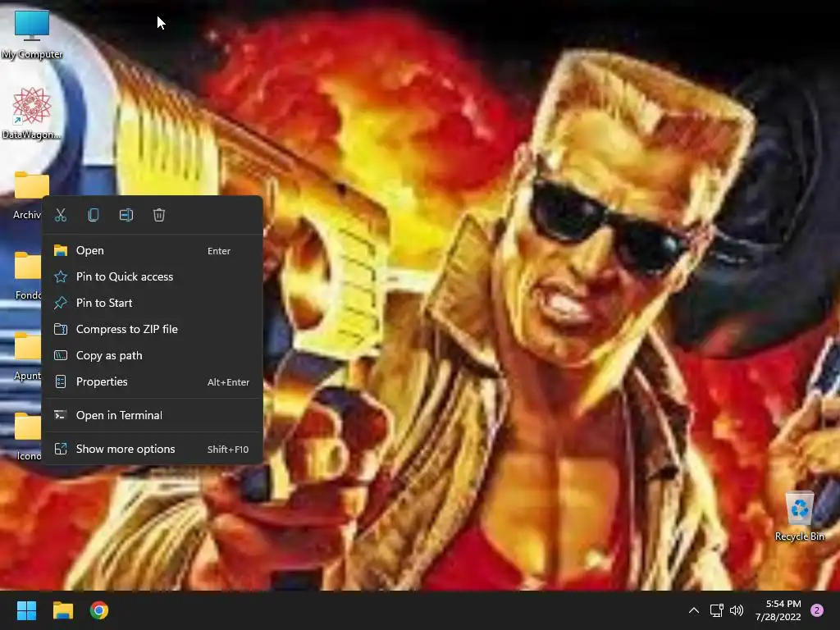Viewport: 840px width, 630px height.
Task: Choose Compress to ZIP file
Action: (152, 329)
